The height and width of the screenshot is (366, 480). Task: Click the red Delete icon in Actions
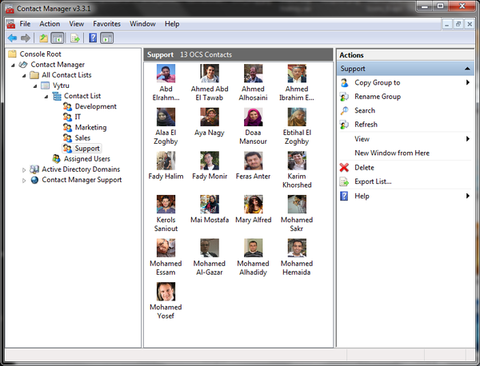click(344, 167)
